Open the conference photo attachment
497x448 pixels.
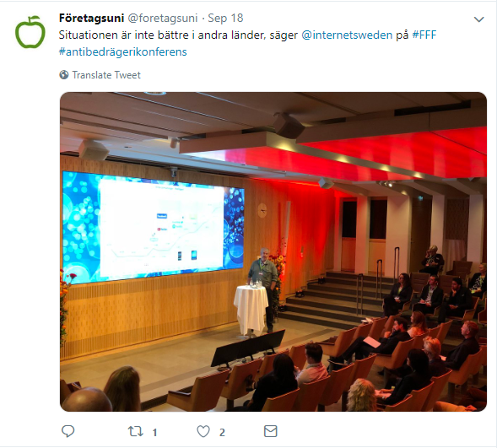coord(273,251)
